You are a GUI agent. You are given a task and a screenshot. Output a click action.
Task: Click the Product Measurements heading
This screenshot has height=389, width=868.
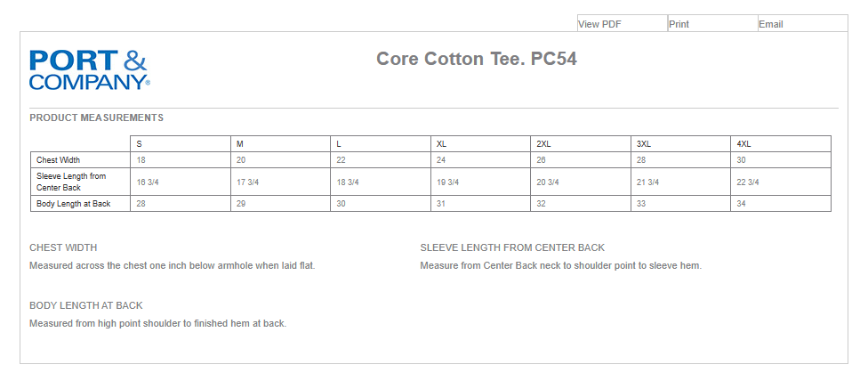click(96, 118)
